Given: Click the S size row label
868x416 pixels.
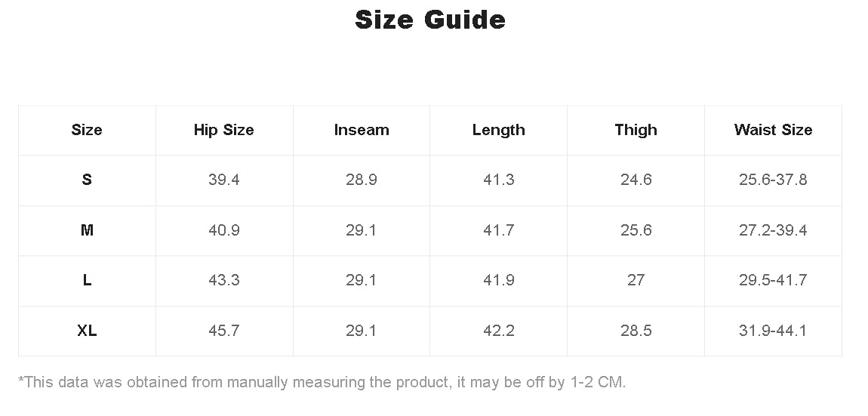Looking at the screenshot, I should (x=87, y=180).
